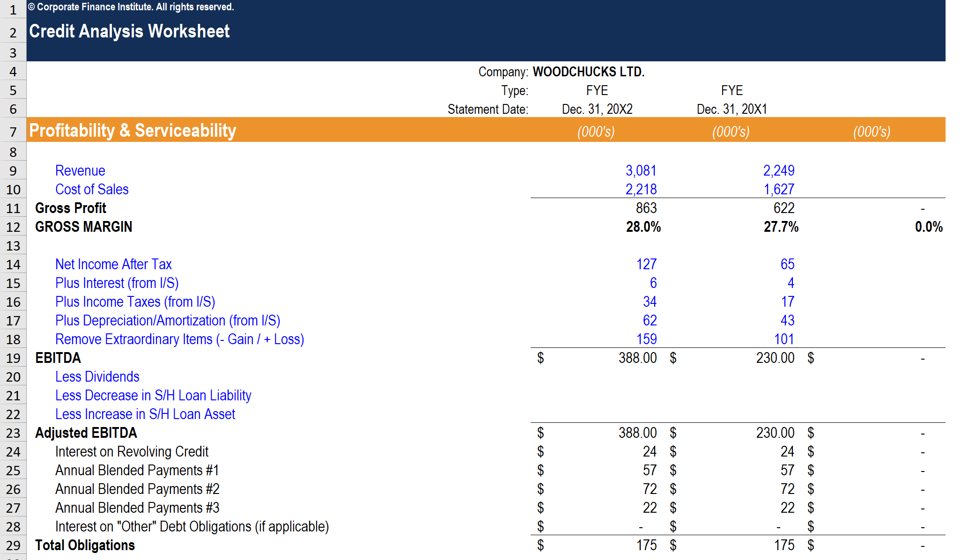
Task: Select Annual Blended Payments #2 value 72
Action: 649,489
